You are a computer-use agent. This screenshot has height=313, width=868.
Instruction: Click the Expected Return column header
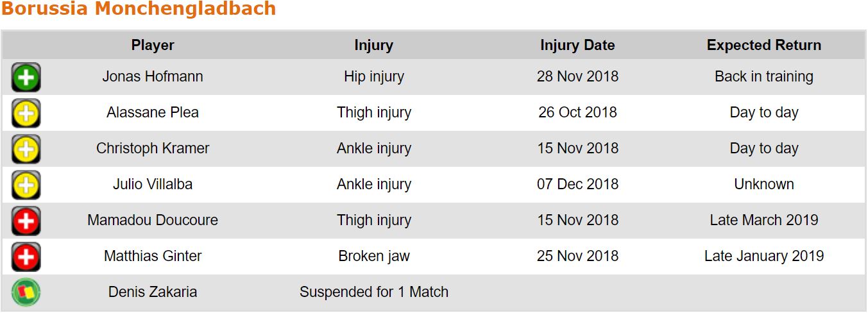pos(763,45)
